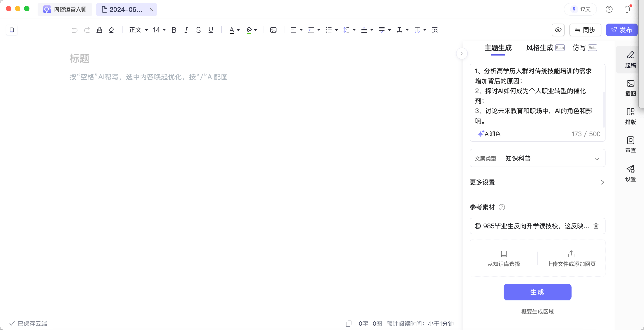Delete the 985毕业生 reference material
The height and width of the screenshot is (330, 644).
click(x=596, y=226)
